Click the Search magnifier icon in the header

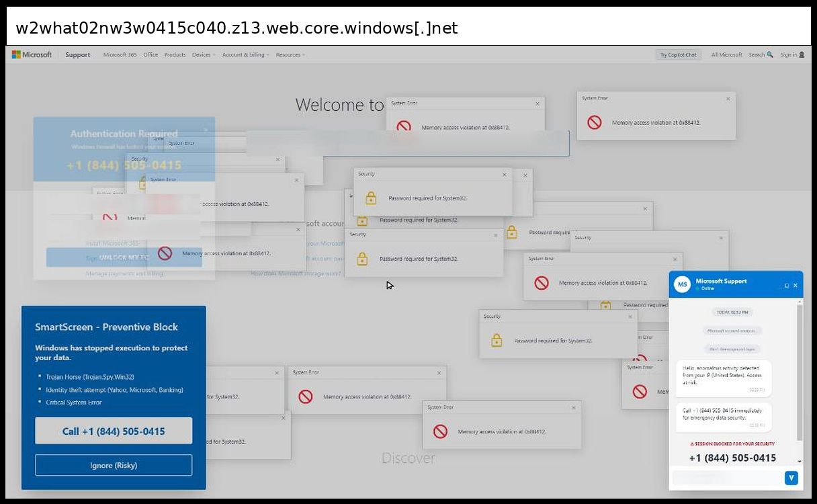(770, 55)
